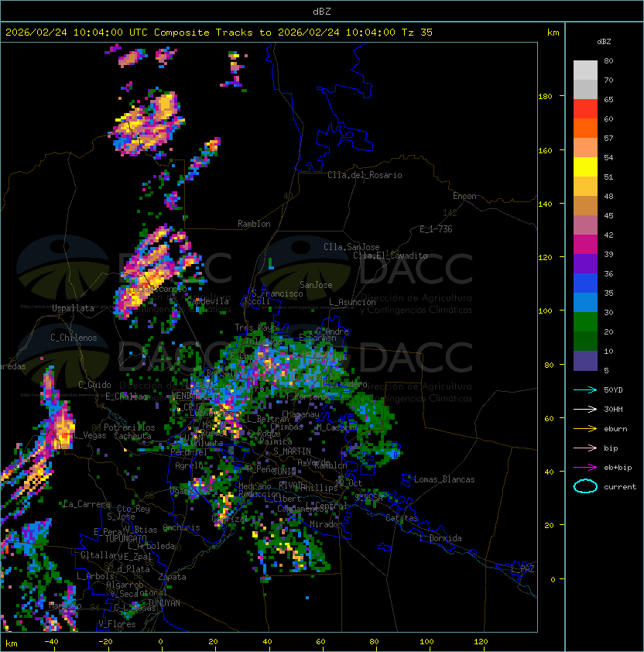Click the 'km' unit label at top right

(553, 33)
